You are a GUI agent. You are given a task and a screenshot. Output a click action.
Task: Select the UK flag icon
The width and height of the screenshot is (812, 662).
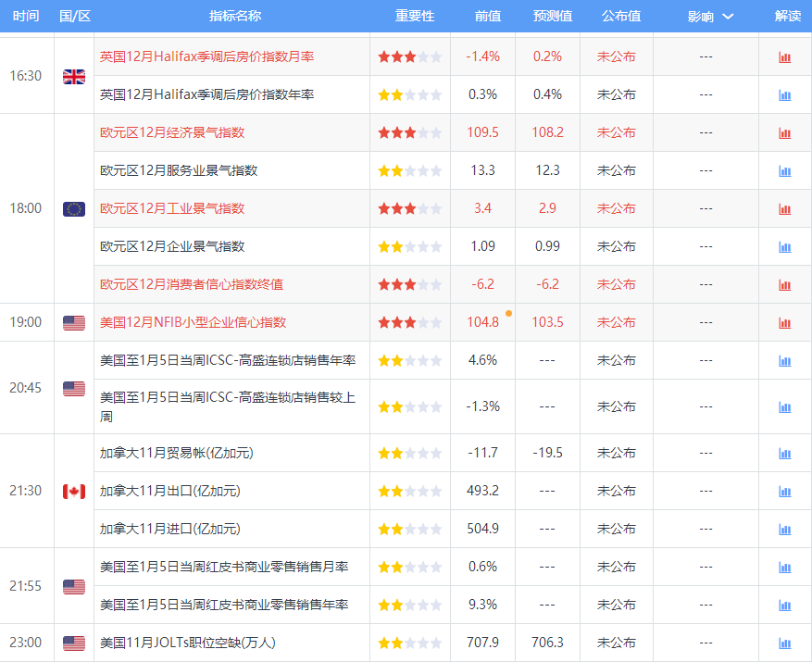[x=73, y=77]
